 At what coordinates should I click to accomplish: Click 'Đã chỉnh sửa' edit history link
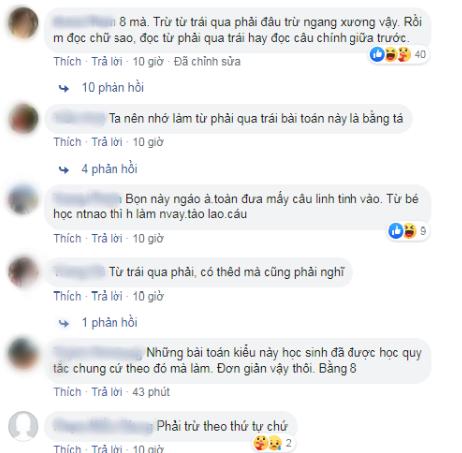(x=207, y=62)
